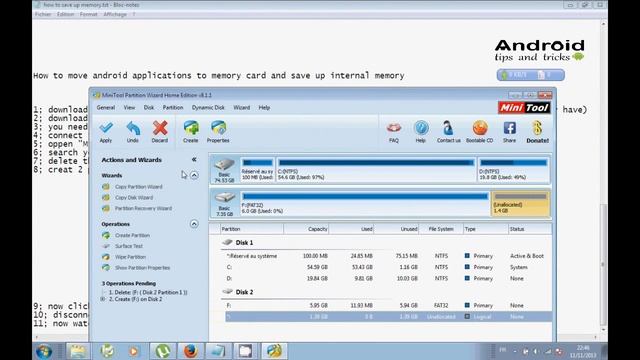This screenshot has height=360, width=640.
Task: Open the Wizard menu
Action: tap(242, 108)
